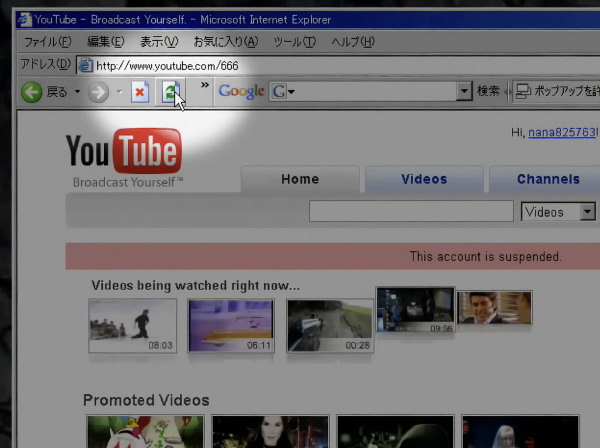Stop page loading with the red X icon
Viewport: 600px width, 448px height.
[x=140, y=92]
